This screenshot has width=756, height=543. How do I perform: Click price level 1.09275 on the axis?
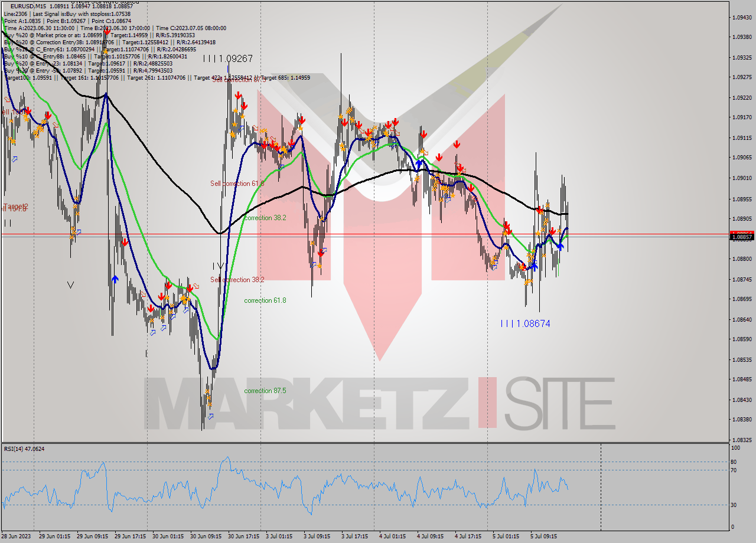[741, 77]
